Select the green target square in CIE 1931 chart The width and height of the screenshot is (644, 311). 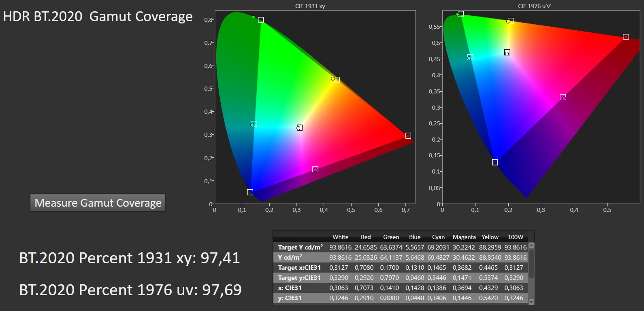point(261,20)
